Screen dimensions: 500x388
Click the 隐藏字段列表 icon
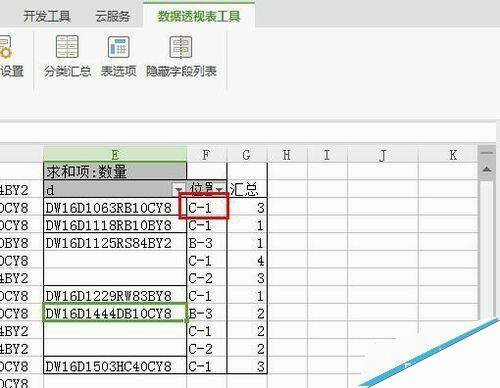(x=181, y=47)
